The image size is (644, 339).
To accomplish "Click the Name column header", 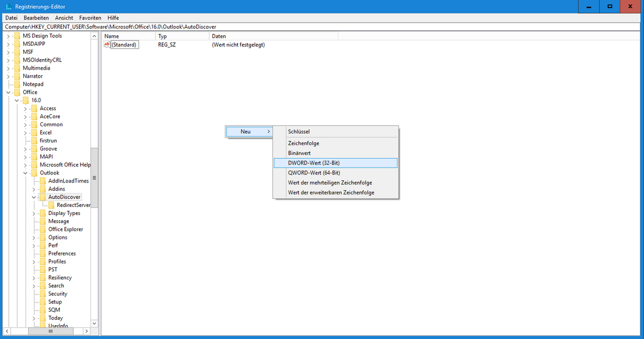I will pos(128,36).
